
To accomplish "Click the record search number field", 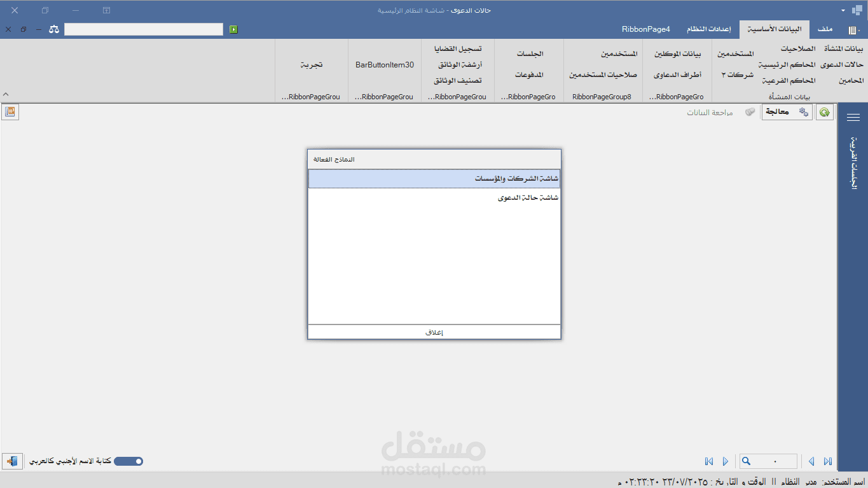I will pos(768,461).
